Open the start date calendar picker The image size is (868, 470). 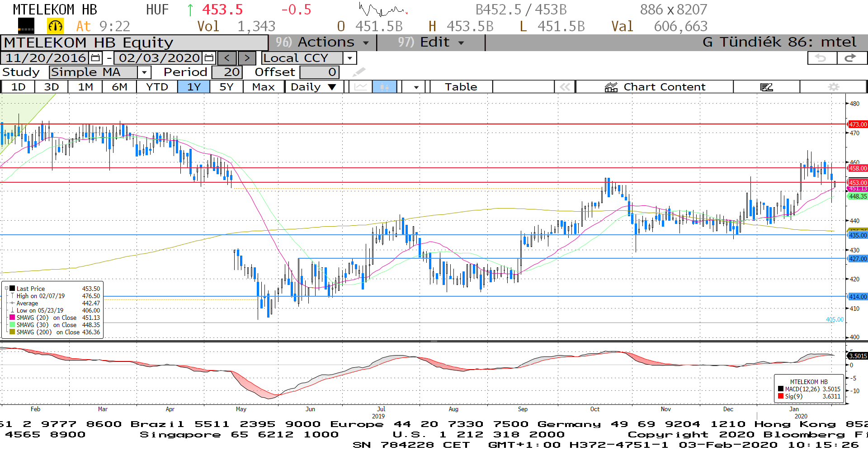point(96,58)
